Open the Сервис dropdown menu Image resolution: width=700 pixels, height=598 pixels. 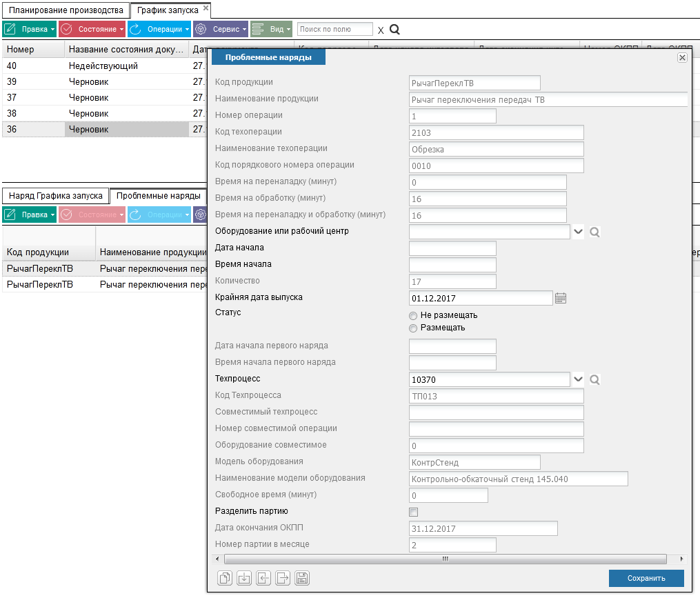pos(220,30)
